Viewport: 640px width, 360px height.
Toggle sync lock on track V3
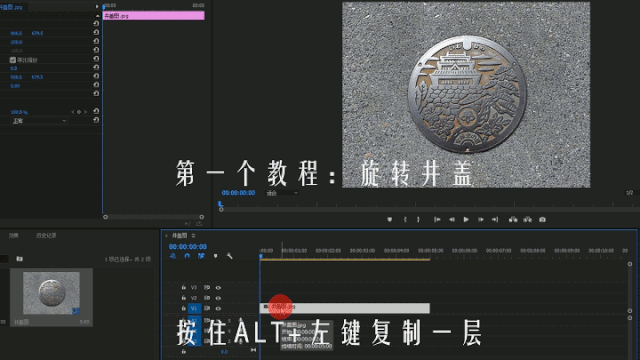point(207,287)
